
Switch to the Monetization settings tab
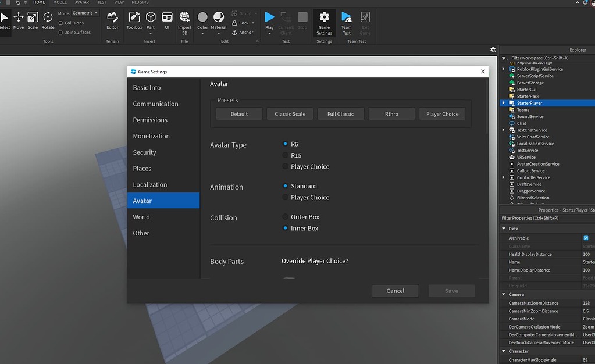click(x=151, y=136)
